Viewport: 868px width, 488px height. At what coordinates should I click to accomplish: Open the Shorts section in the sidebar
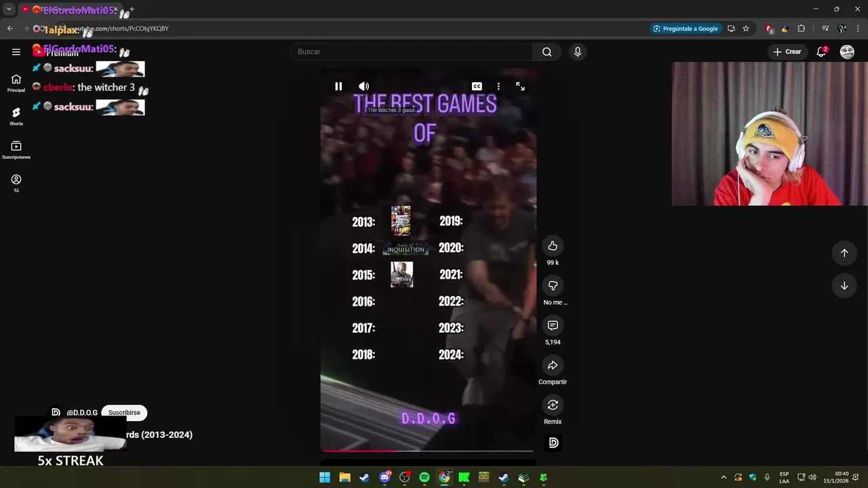16,116
